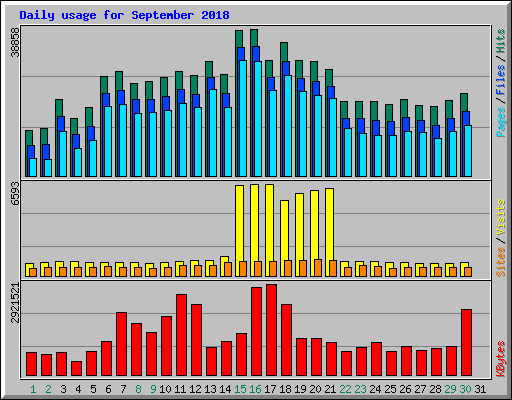Select the red KBytes bar for day 11
Image resolution: width=512 pixels, height=400 pixels.
181,335
